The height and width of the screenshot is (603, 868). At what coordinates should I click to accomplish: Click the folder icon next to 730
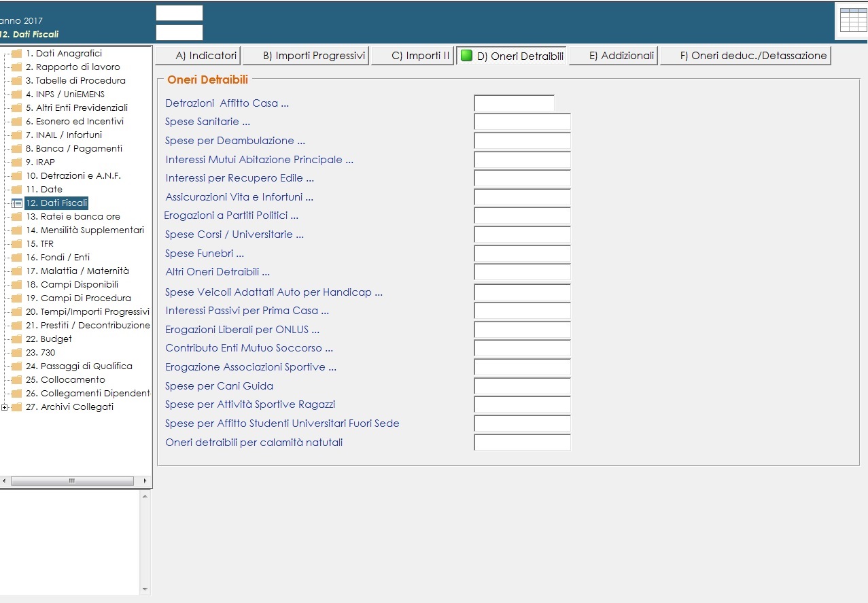[17, 353]
